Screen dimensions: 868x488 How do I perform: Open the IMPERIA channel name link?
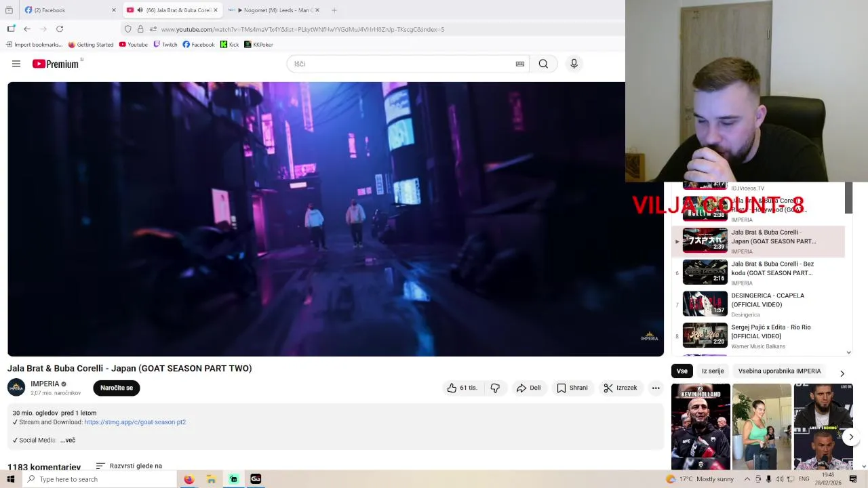click(x=45, y=384)
